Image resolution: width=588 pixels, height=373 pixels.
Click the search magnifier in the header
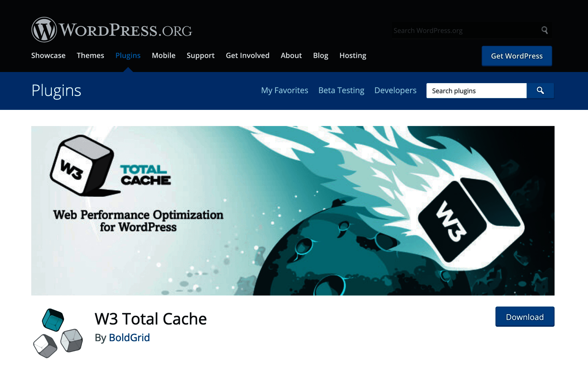click(544, 30)
